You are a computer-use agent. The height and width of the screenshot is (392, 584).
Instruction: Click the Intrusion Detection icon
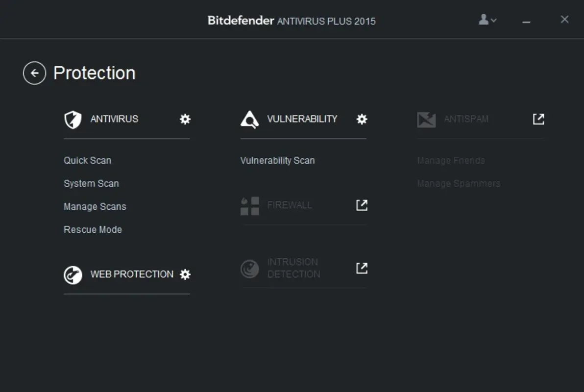[x=250, y=269]
